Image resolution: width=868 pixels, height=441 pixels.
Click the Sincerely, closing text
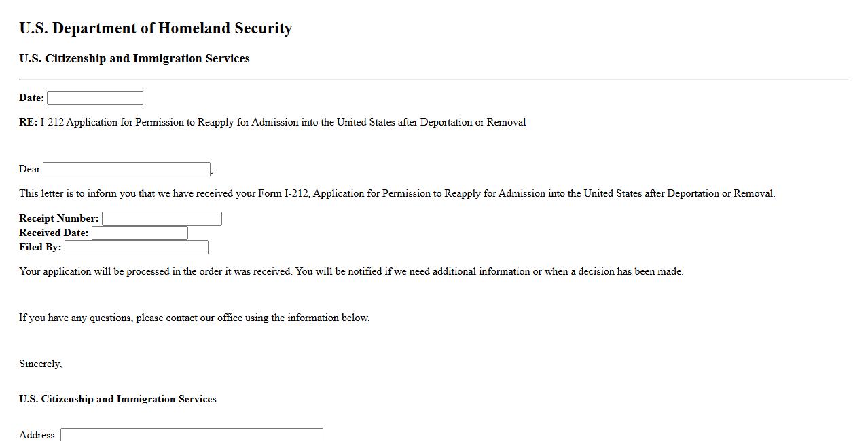click(40, 364)
